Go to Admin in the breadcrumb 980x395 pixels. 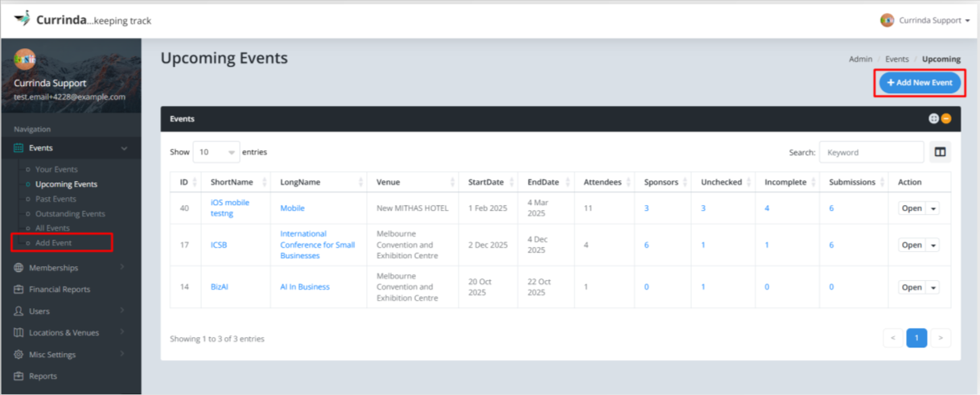tap(860, 60)
